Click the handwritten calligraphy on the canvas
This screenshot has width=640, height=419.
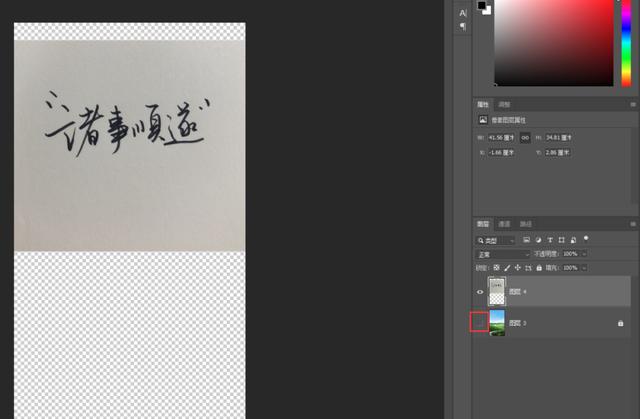(127, 124)
